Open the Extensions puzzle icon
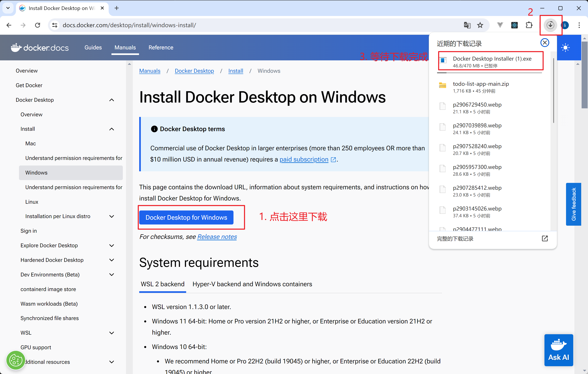Screen dimensions: 588x374 [529, 25]
